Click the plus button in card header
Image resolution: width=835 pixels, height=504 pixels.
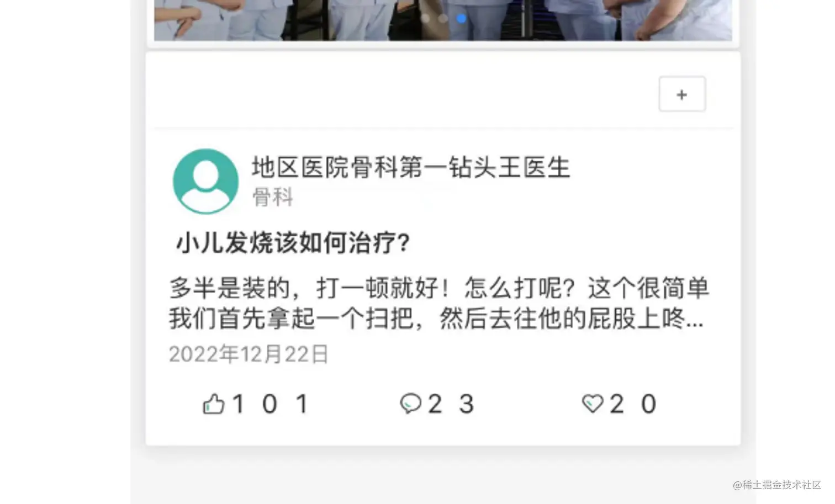tap(682, 94)
